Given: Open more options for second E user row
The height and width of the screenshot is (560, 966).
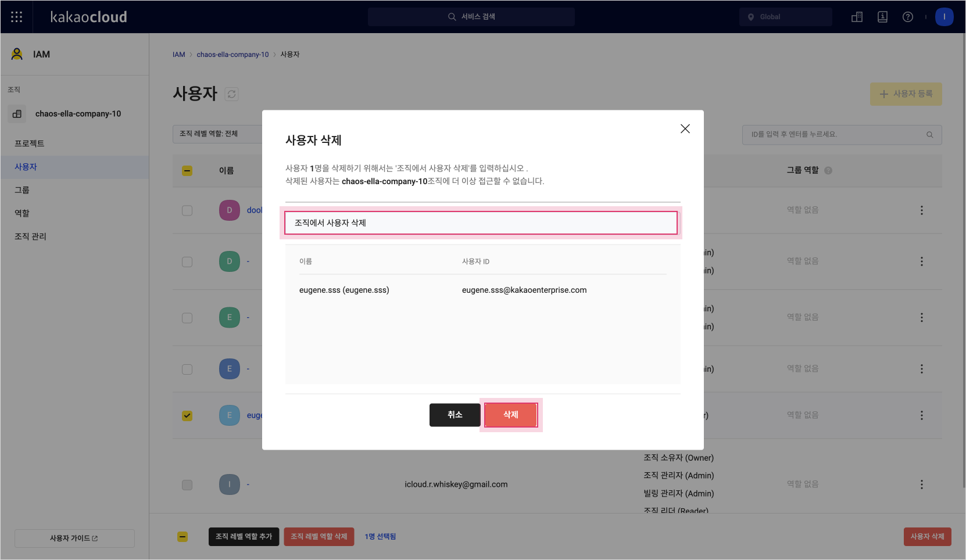Looking at the screenshot, I should point(922,369).
